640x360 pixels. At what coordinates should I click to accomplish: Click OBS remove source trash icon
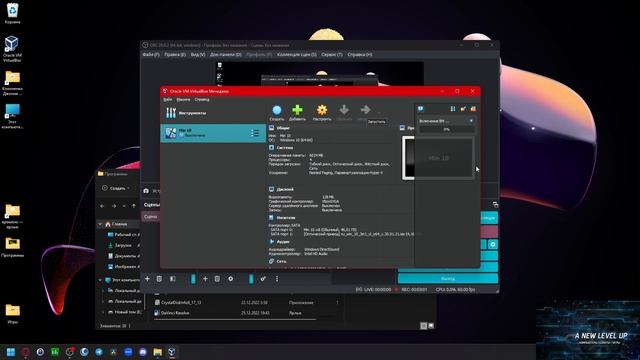[x=217, y=279]
